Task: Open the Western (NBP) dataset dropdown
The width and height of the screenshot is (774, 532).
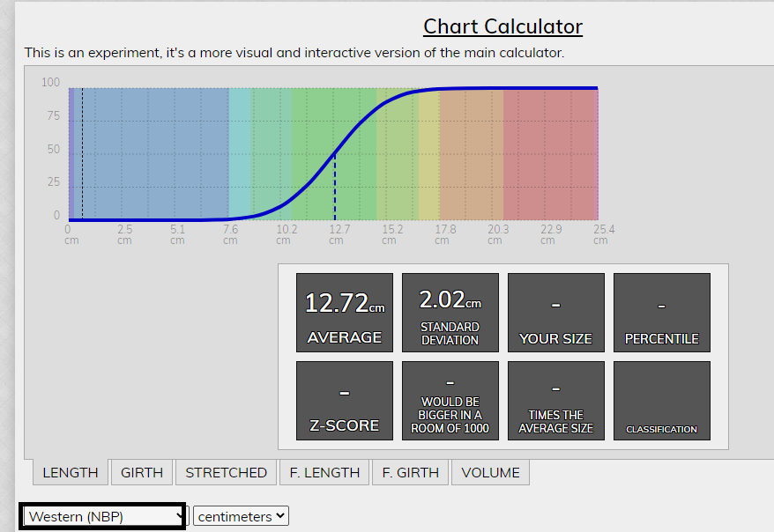Action: click(x=102, y=517)
